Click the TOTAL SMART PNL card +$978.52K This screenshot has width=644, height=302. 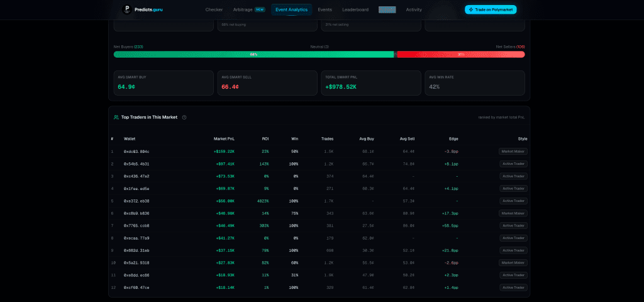[x=371, y=83]
